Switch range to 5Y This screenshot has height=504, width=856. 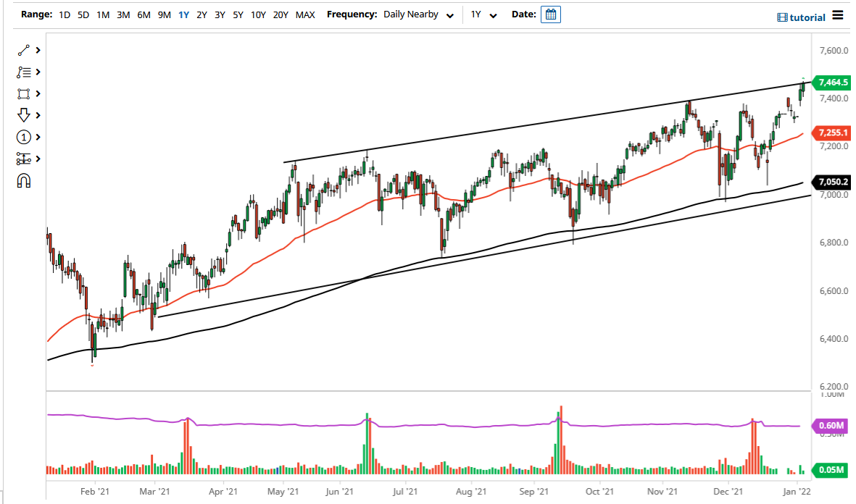pyautogui.click(x=238, y=14)
